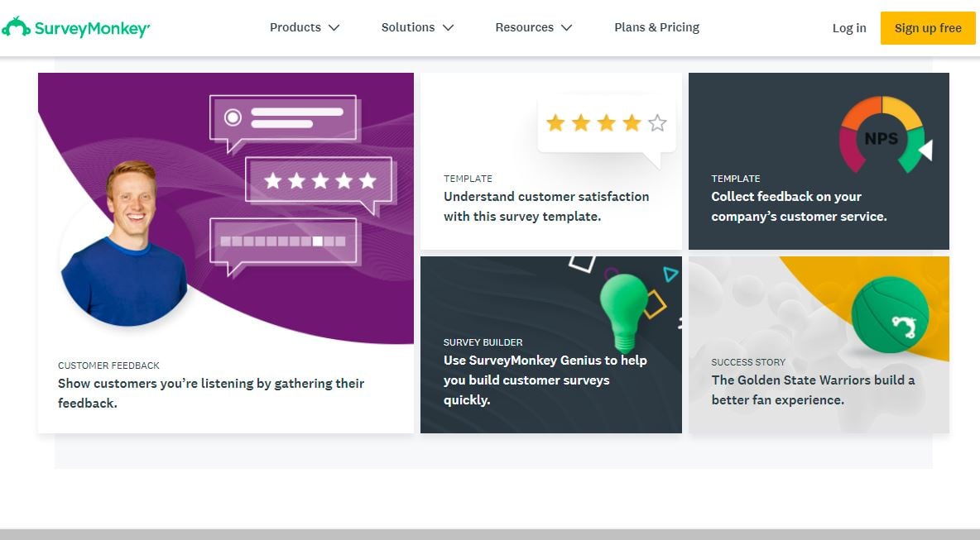980x540 pixels.
Task: Open "Show customers you're listening" feedback text
Action: pos(211,394)
